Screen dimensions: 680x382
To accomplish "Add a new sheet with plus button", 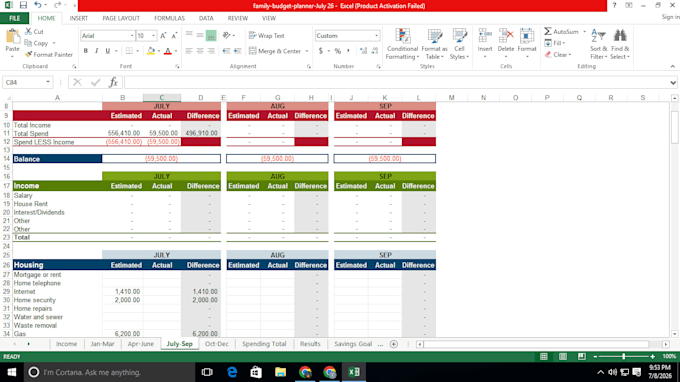I will (x=394, y=344).
